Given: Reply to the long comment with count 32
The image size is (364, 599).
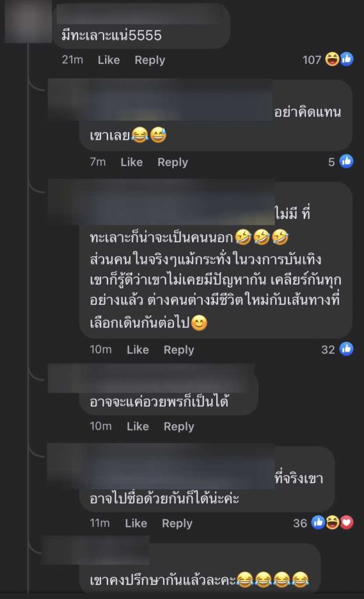Looking at the screenshot, I should click(x=179, y=350).
